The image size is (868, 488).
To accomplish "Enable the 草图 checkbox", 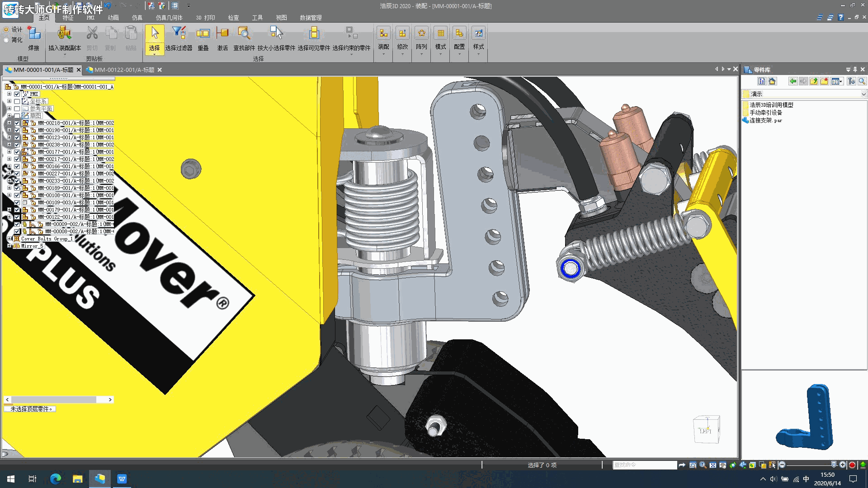I will pos(17,116).
